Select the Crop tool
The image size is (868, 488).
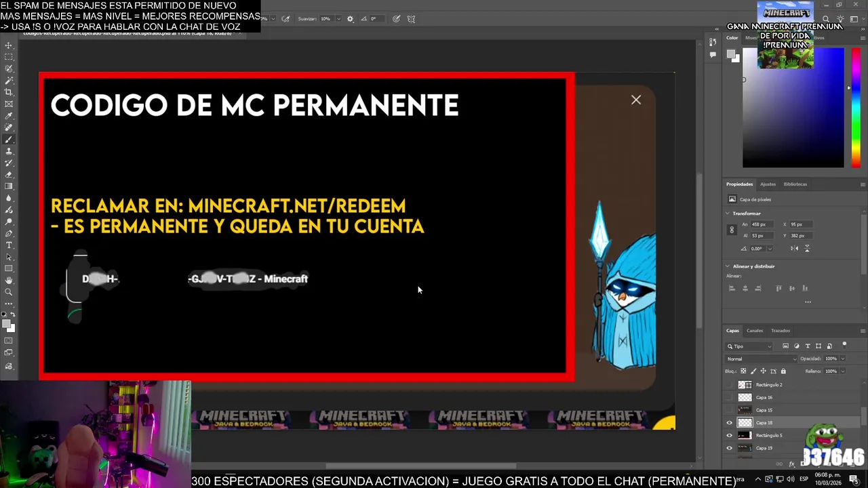(x=9, y=92)
